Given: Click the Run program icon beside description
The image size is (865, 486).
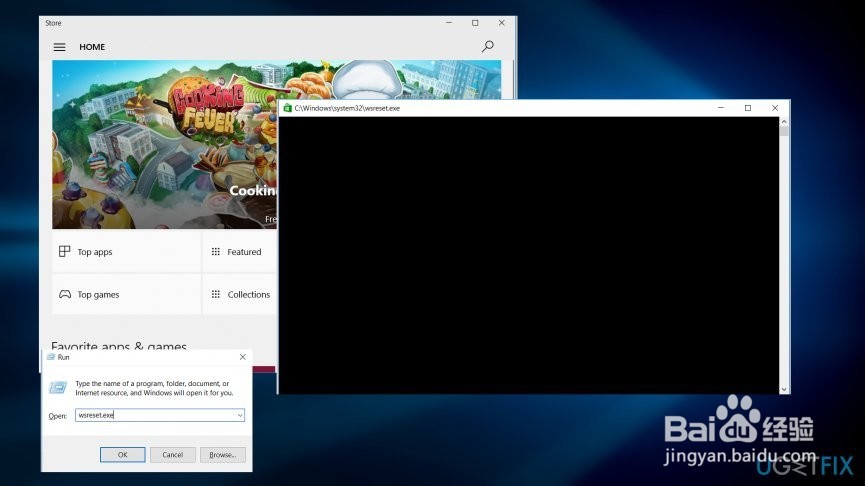Looking at the screenshot, I should coord(58,387).
